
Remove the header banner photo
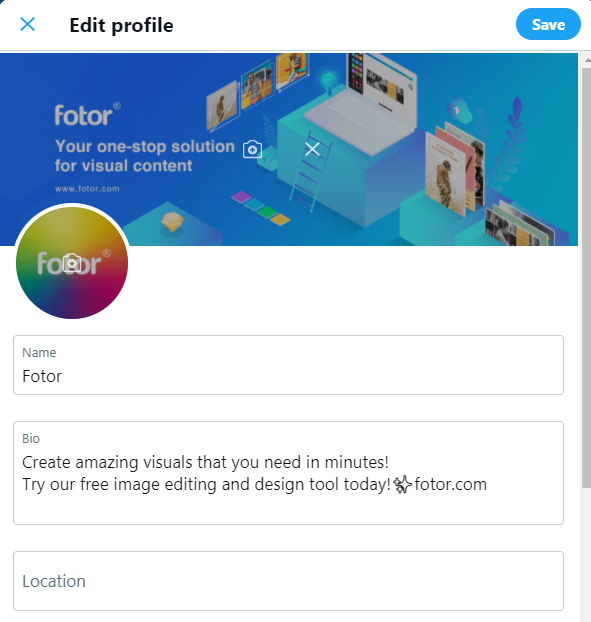coord(313,149)
